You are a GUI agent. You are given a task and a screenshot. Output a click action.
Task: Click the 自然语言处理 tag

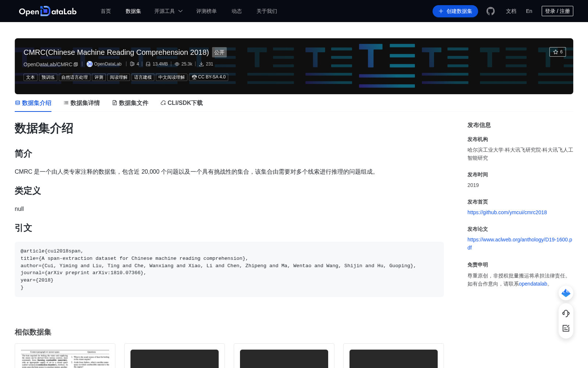coord(75,77)
